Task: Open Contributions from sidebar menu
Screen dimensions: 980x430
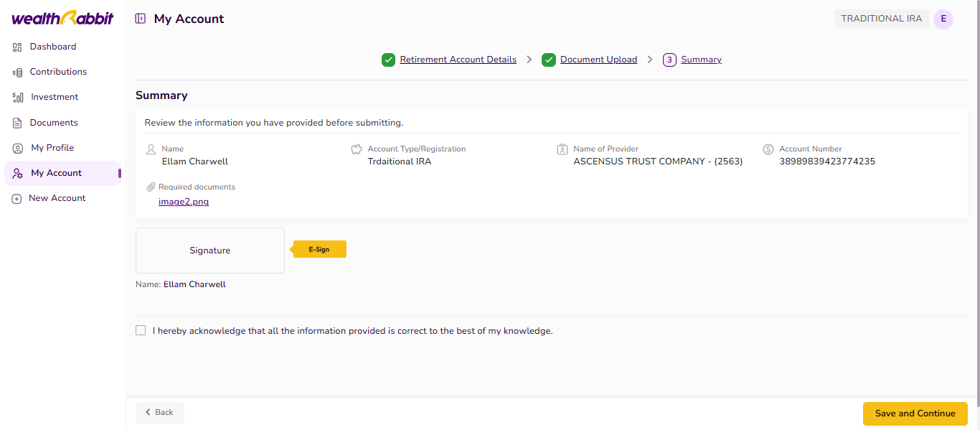Action: [x=58, y=72]
